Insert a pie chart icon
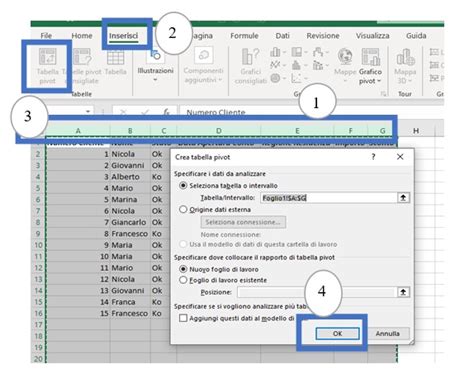The image size is (474, 383). [x=275, y=78]
